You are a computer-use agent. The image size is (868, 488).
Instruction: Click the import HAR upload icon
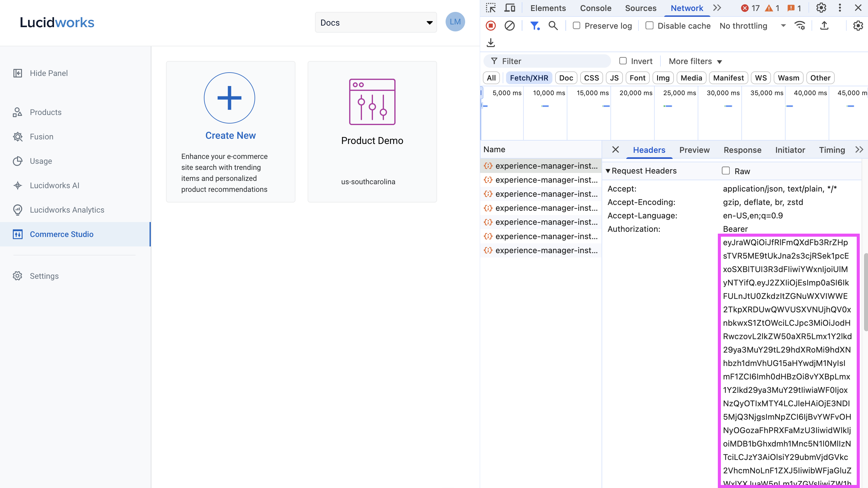click(824, 26)
